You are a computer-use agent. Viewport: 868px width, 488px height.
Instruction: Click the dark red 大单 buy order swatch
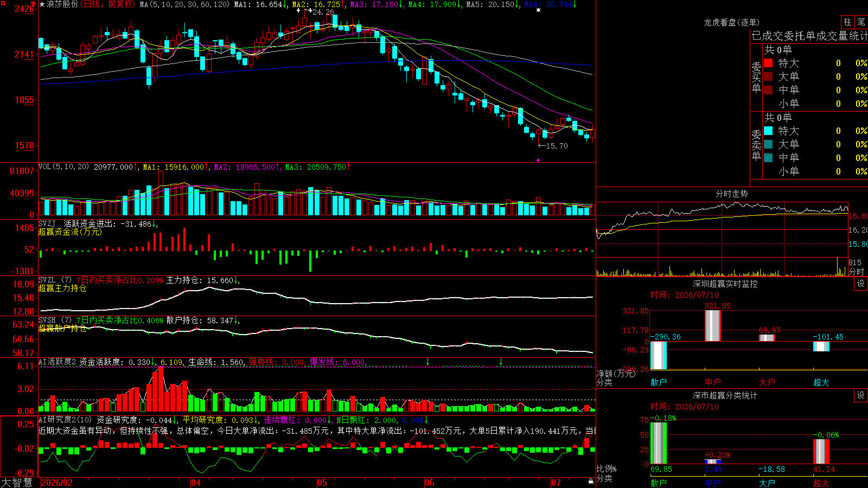pyautogui.click(x=768, y=76)
